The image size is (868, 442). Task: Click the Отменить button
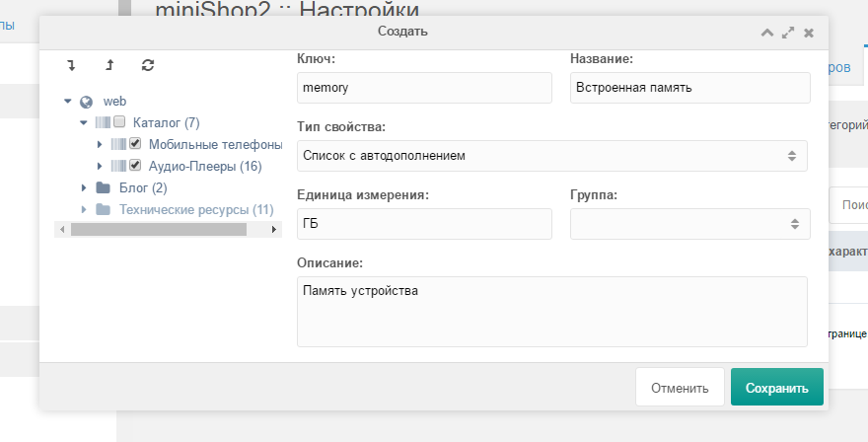(680, 387)
